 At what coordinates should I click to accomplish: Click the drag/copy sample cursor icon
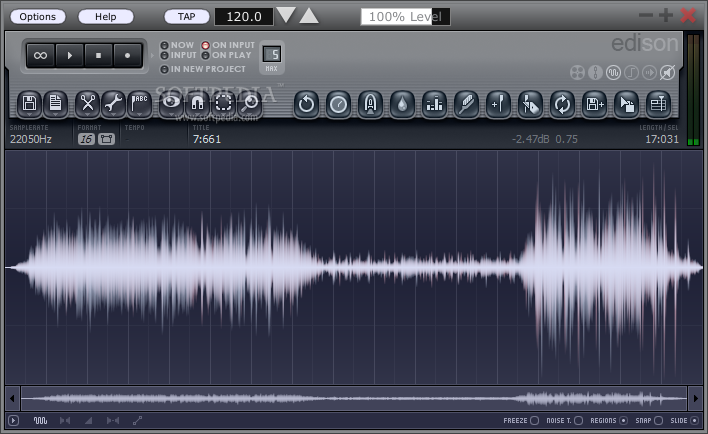coord(627,105)
